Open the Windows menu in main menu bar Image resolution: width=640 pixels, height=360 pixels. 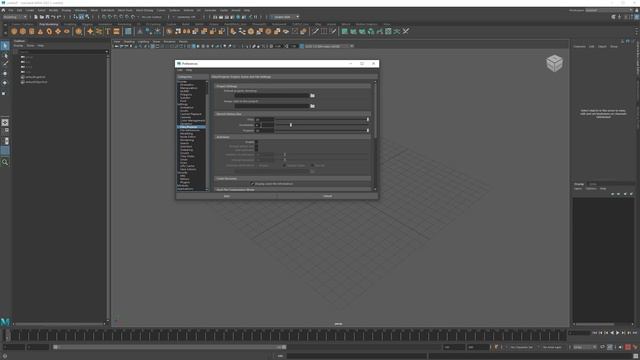(x=80, y=10)
